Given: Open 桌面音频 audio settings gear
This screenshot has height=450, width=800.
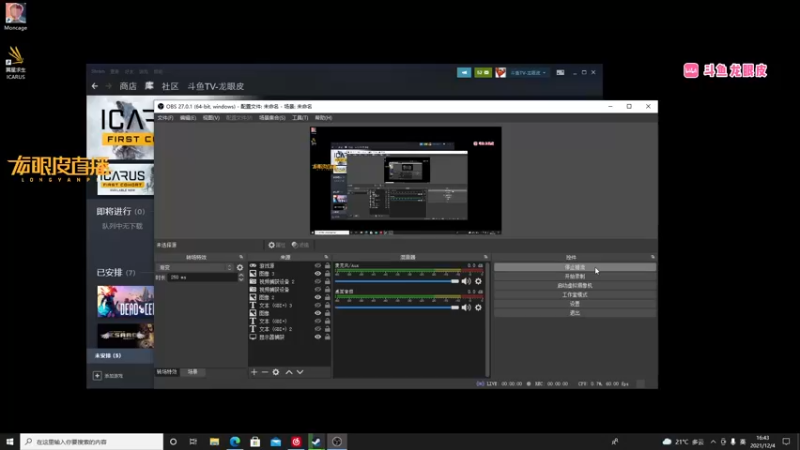Looking at the screenshot, I should point(478,307).
